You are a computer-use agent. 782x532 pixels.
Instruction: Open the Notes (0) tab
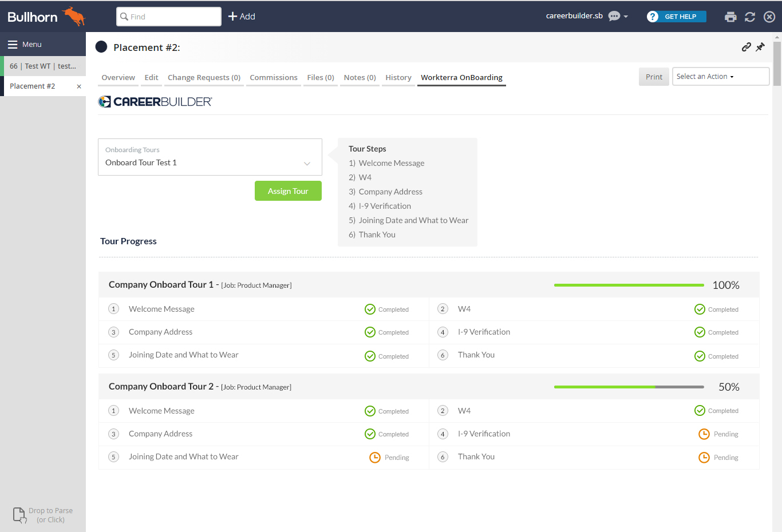(x=360, y=77)
